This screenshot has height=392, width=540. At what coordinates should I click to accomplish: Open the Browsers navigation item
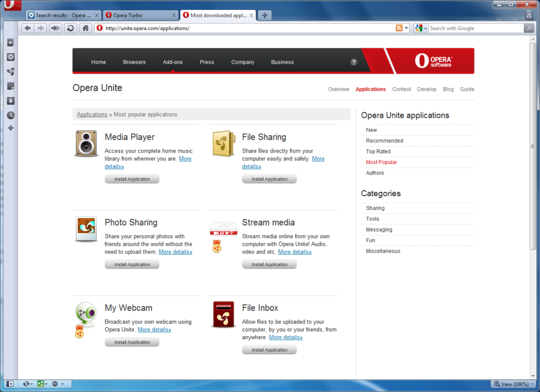pos(134,62)
